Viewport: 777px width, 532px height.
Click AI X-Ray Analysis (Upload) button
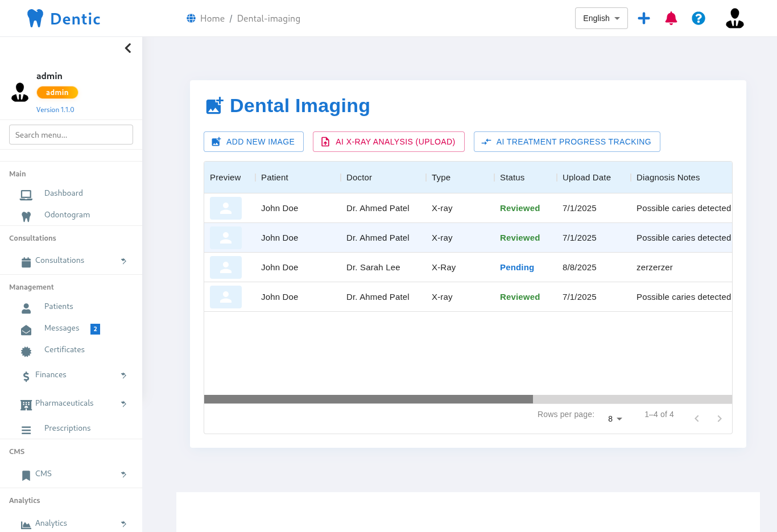pos(388,142)
